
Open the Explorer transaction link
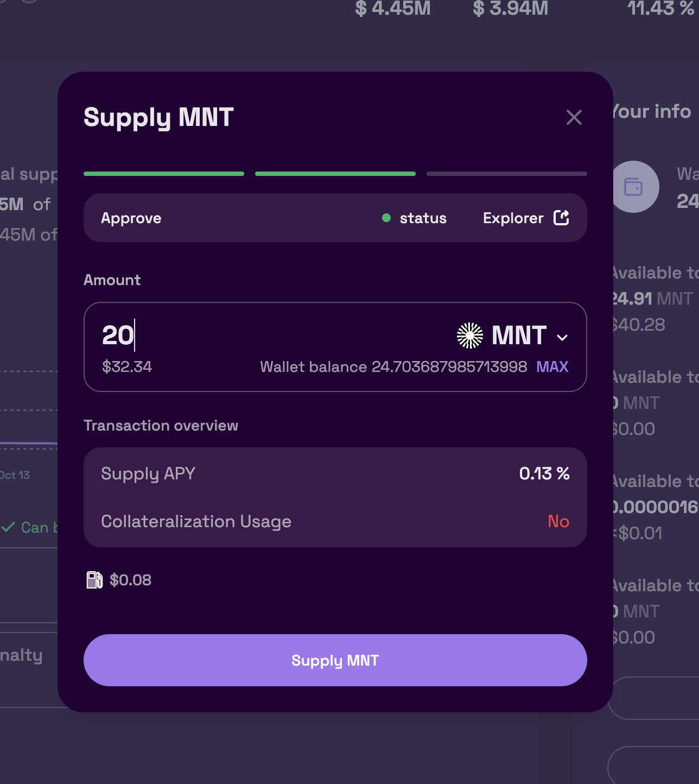coord(513,218)
